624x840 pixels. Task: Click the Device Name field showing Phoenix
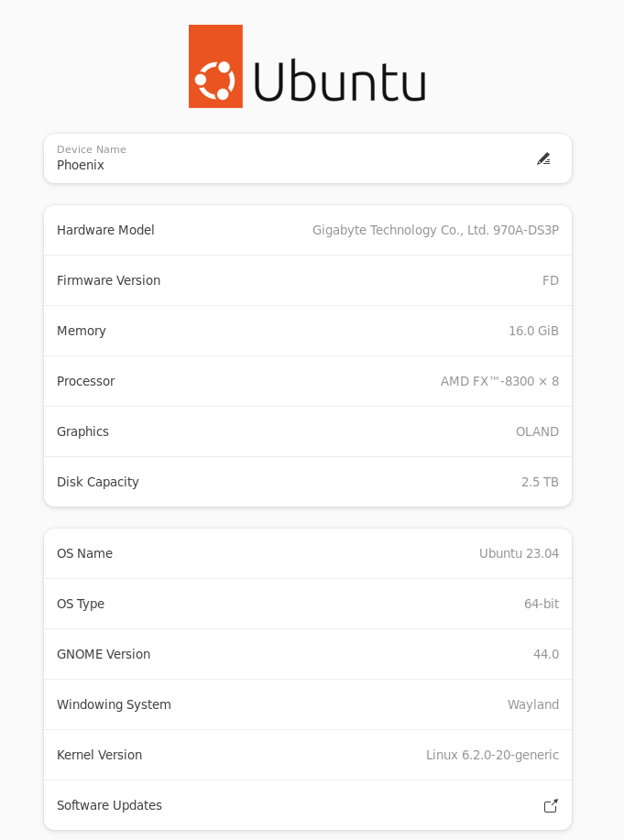(275, 159)
